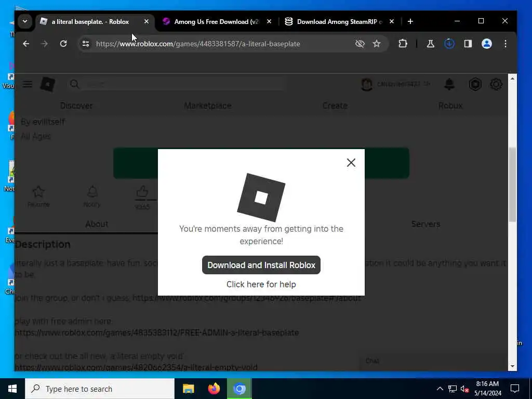Viewport: 532px width, 399px height.
Task: Open Roblox hamburger navigation menu
Action: tap(28, 84)
